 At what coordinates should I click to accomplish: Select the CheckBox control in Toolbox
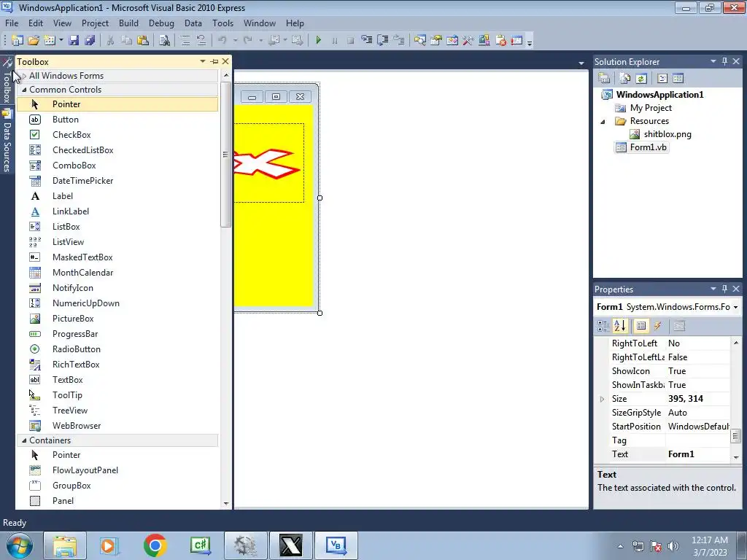coord(71,135)
